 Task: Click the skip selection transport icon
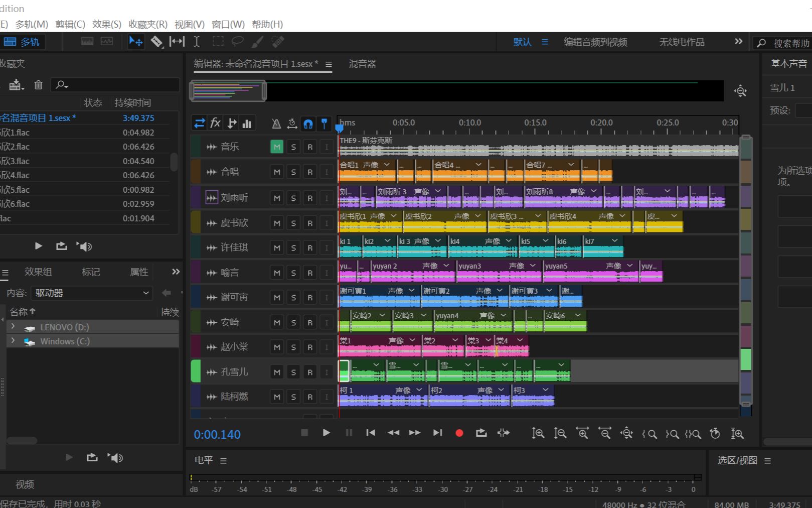click(x=504, y=433)
